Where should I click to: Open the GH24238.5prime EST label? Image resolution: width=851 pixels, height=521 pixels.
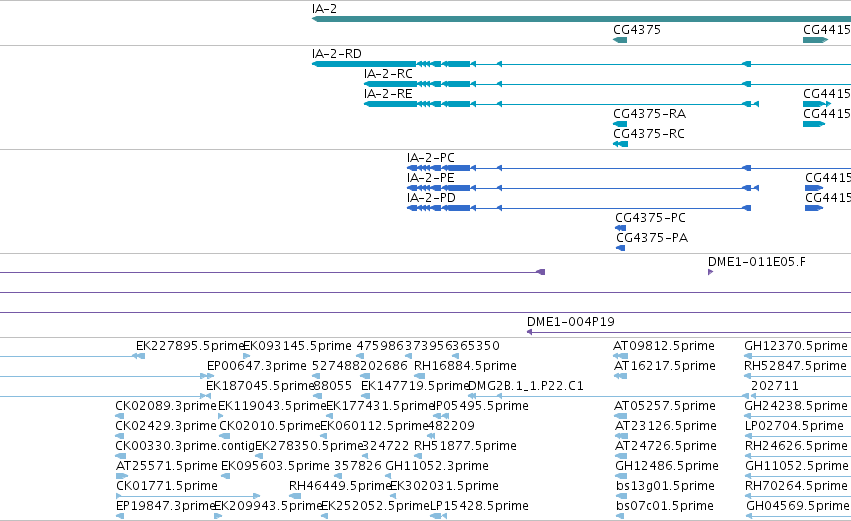[x=796, y=406]
